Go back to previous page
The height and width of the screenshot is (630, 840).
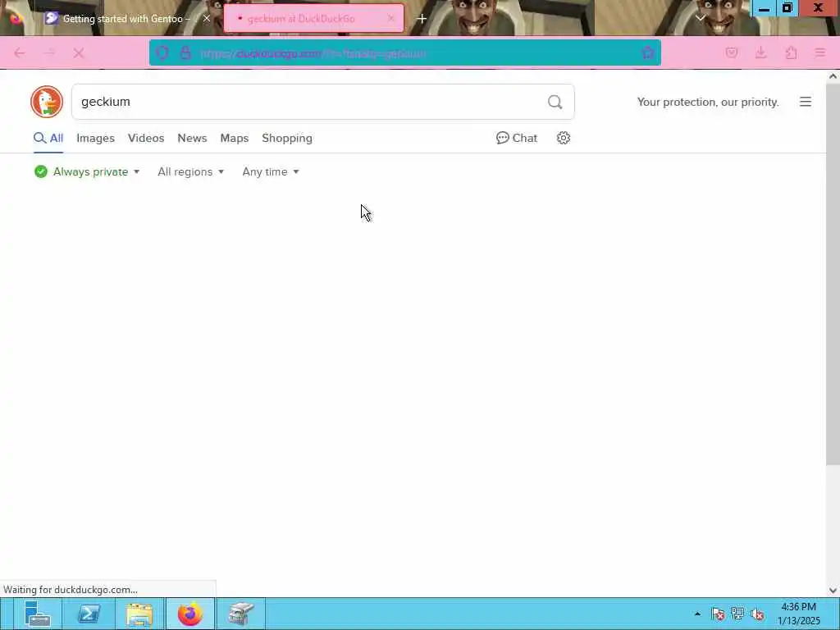[20, 53]
